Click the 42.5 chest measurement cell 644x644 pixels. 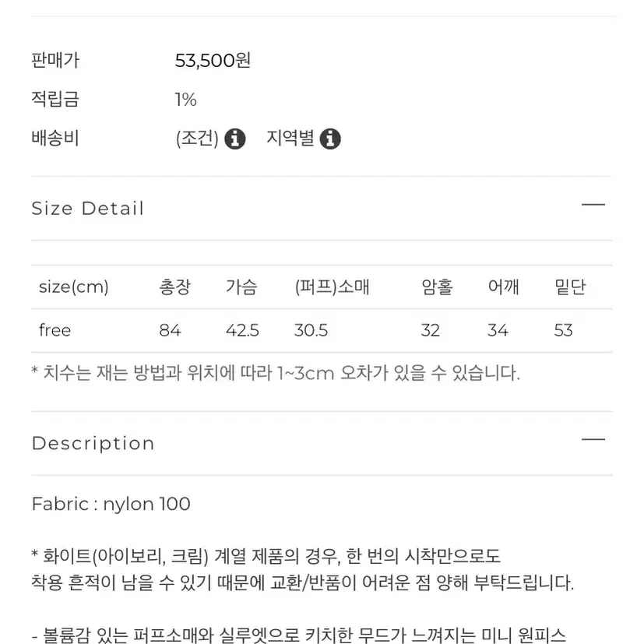[x=242, y=330]
